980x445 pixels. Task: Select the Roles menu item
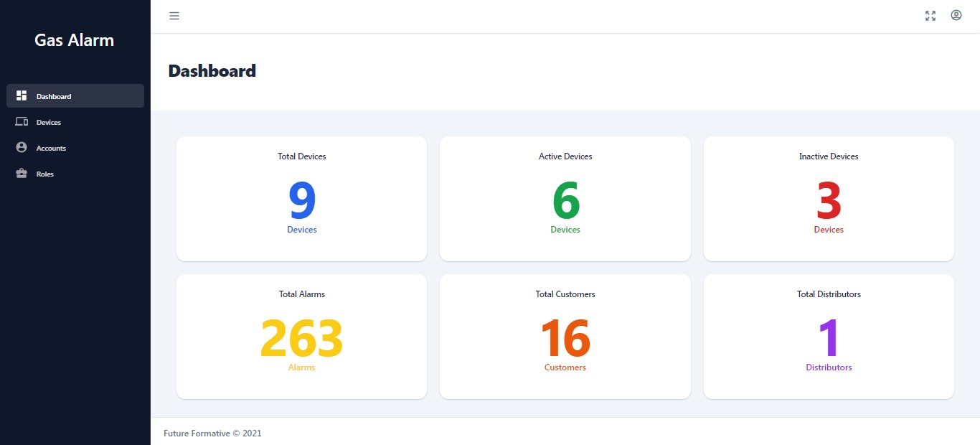coord(45,174)
